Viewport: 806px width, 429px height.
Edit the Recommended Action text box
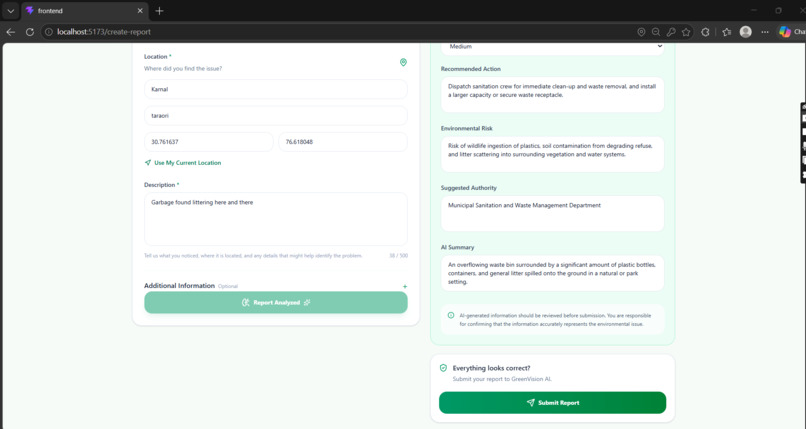click(x=552, y=95)
